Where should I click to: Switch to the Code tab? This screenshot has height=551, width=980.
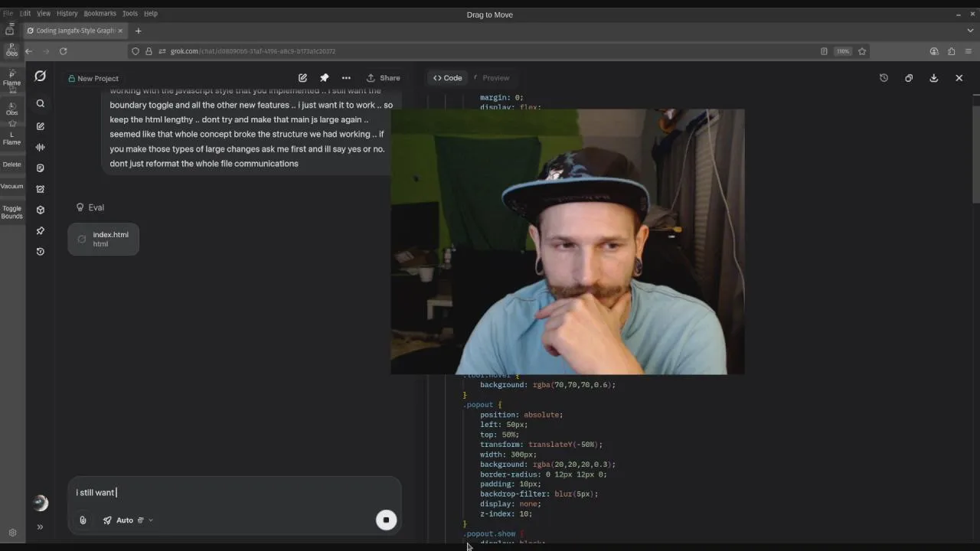(x=448, y=78)
